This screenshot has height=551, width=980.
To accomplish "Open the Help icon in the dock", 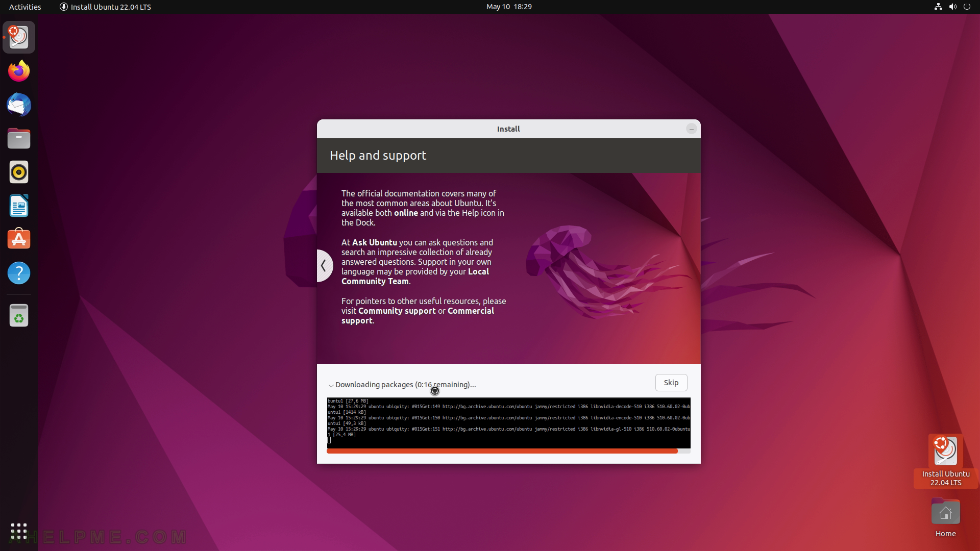I will point(19,273).
